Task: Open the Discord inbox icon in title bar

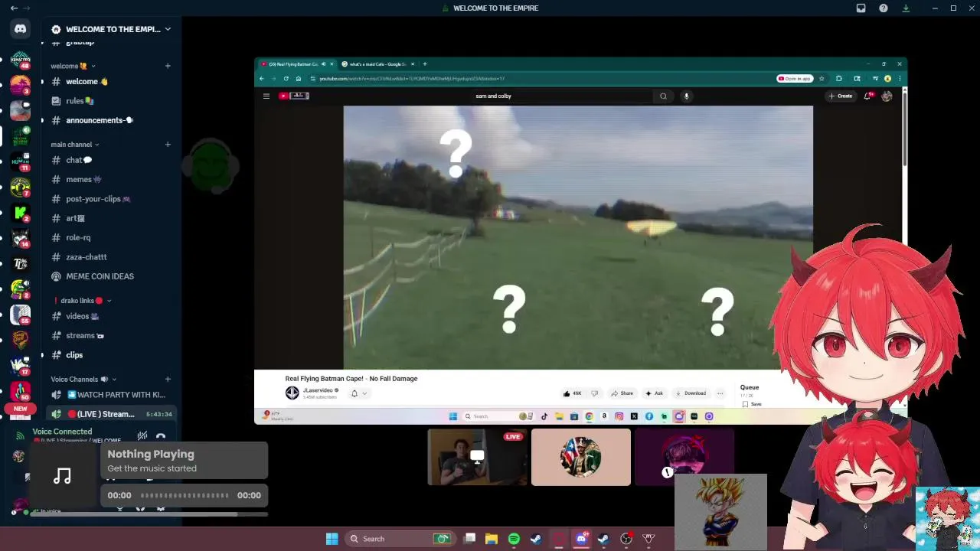Action: 861,8
